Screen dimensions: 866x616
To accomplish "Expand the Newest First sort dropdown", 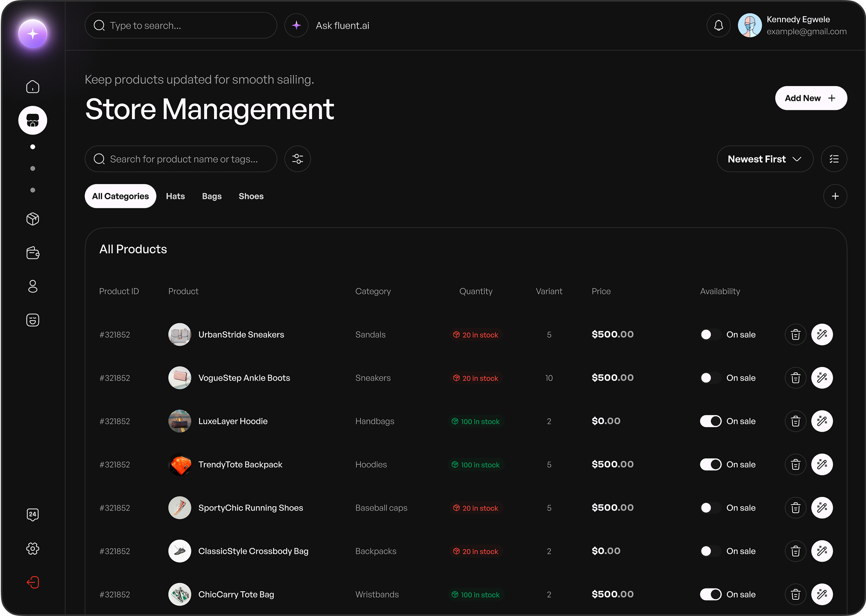I will (765, 159).
